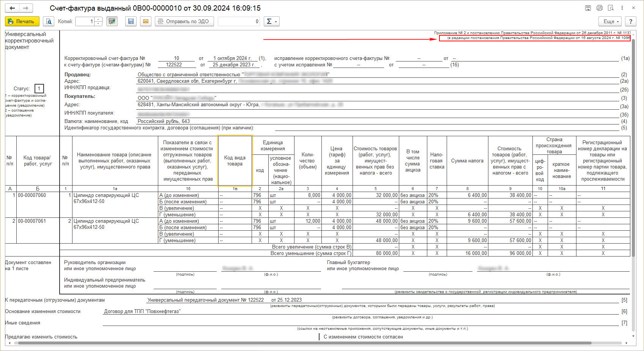
Task: Open title bar three dots menu
Action: tap(622, 8)
